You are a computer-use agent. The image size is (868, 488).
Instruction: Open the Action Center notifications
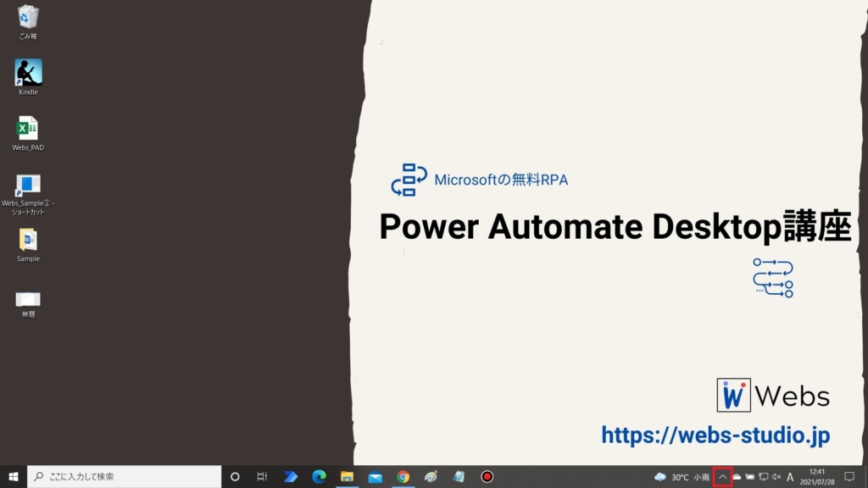pyautogui.click(x=849, y=477)
